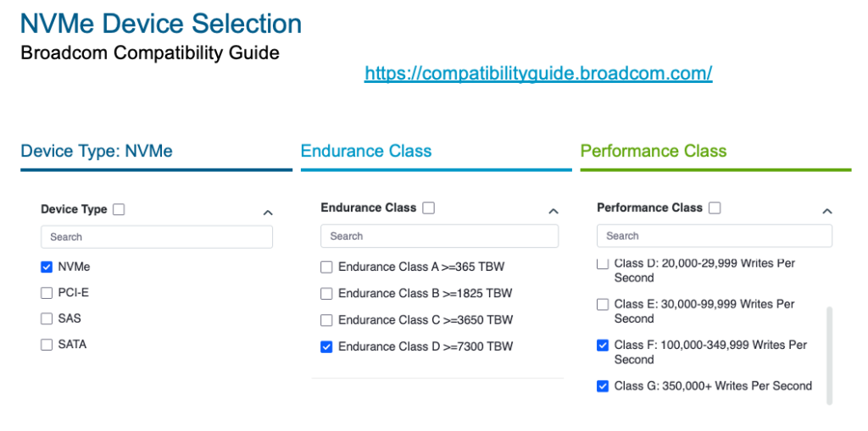Collapse the Performance Class filter section
This screenshot has height=431, width=868.
[827, 211]
